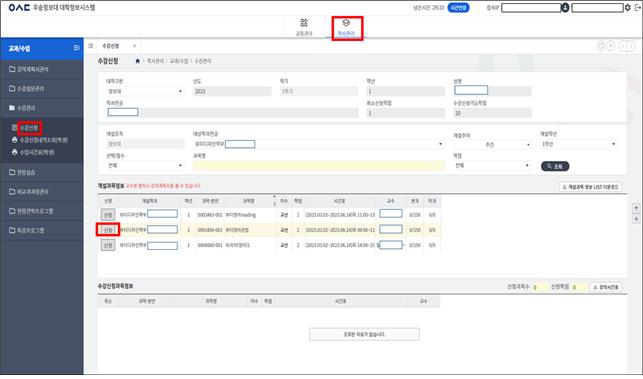Go home via breadcrumb house icon
643x379 pixels.
138,61
